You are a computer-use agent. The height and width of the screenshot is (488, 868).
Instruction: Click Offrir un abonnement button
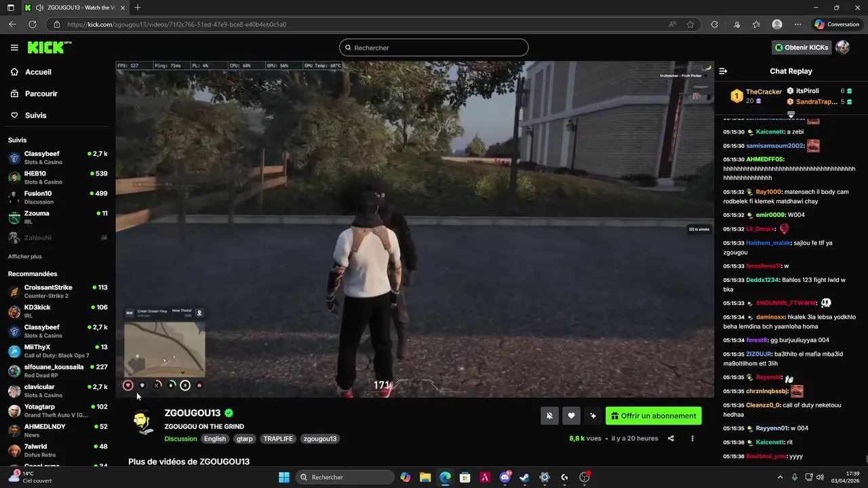(654, 415)
